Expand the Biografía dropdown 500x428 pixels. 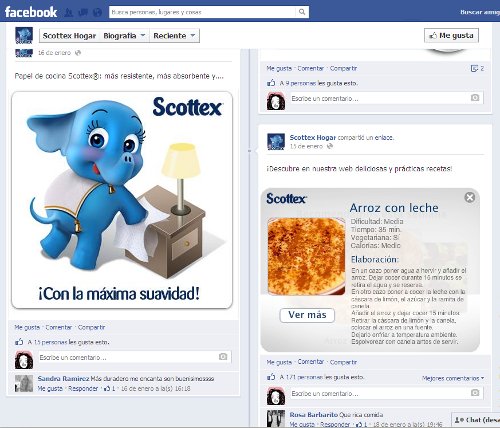[x=124, y=36]
